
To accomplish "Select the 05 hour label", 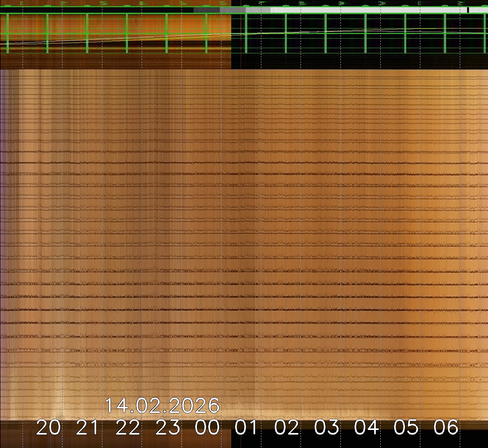I will [x=406, y=427].
